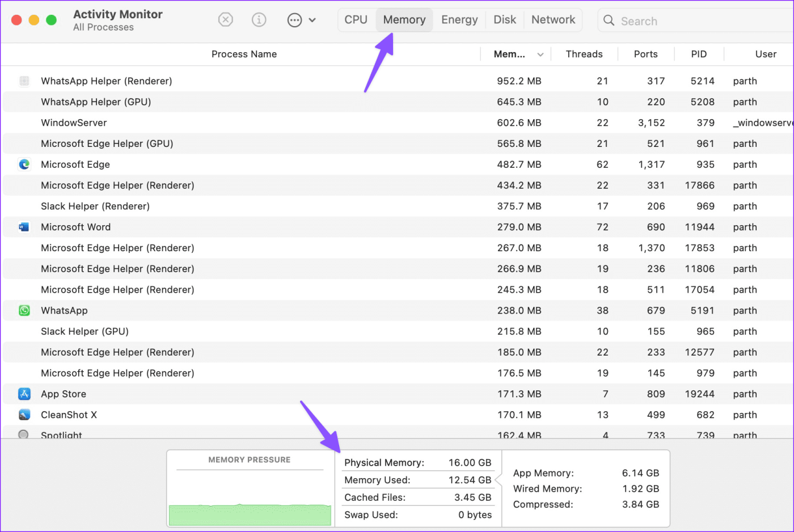Open the process info (i) icon
Image resolution: width=794 pixels, height=532 pixels.
259,20
